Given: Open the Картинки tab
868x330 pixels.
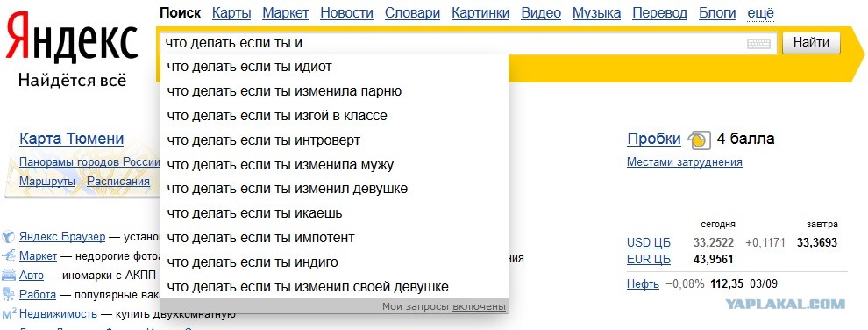Looking at the screenshot, I should 480,13.
